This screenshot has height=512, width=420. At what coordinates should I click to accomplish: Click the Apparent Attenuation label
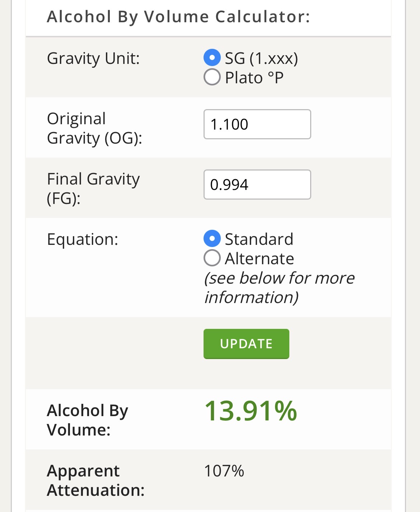[95, 480]
